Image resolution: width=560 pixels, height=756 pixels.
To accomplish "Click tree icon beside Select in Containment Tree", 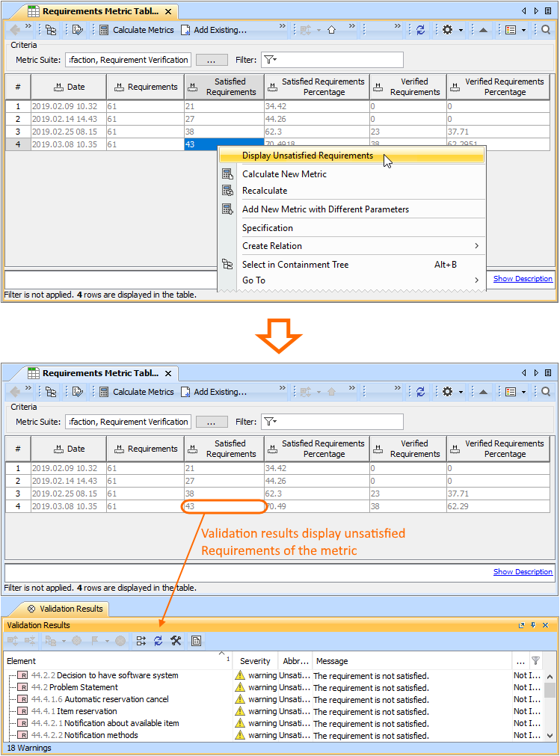I will (x=227, y=264).
